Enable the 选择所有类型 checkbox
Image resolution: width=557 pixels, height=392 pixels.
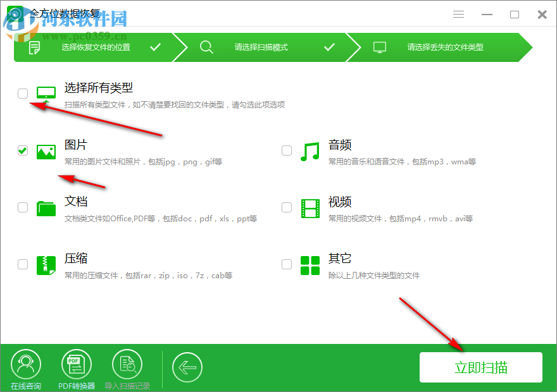pos(23,93)
